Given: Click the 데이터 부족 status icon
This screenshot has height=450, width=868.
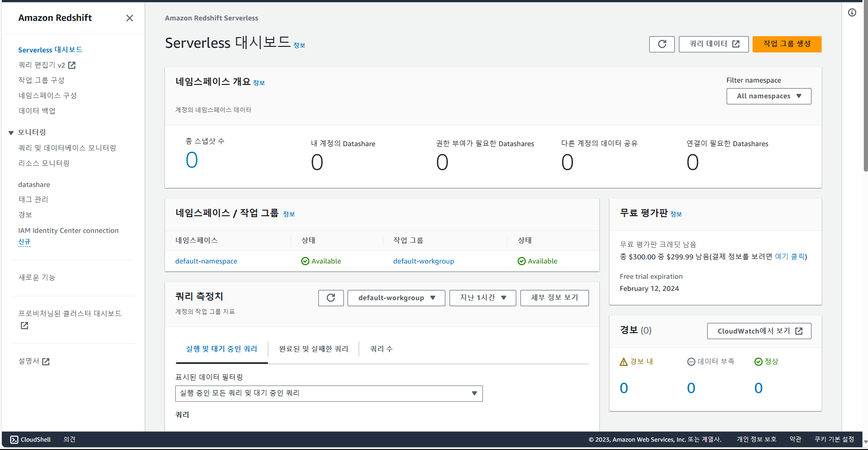Looking at the screenshot, I should tap(691, 362).
